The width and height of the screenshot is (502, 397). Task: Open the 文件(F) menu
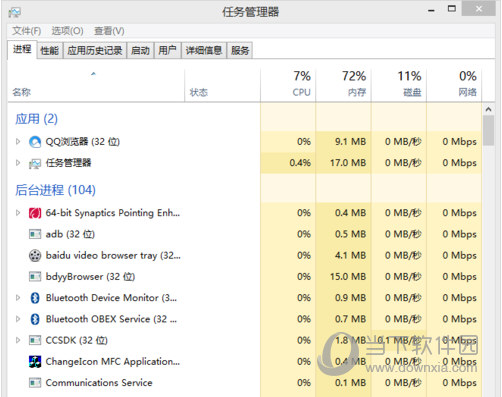coord(27,31)
